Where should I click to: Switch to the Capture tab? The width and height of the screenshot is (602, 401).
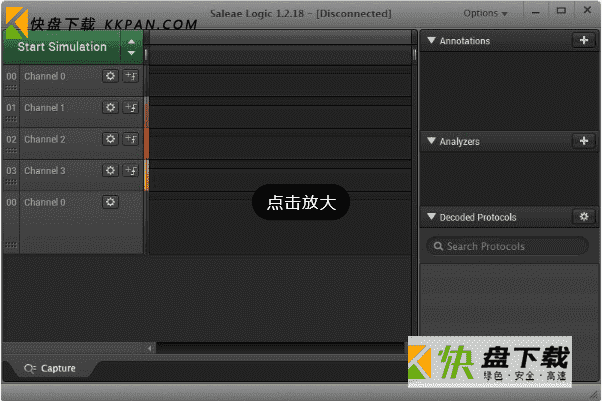tap(50, 368)
